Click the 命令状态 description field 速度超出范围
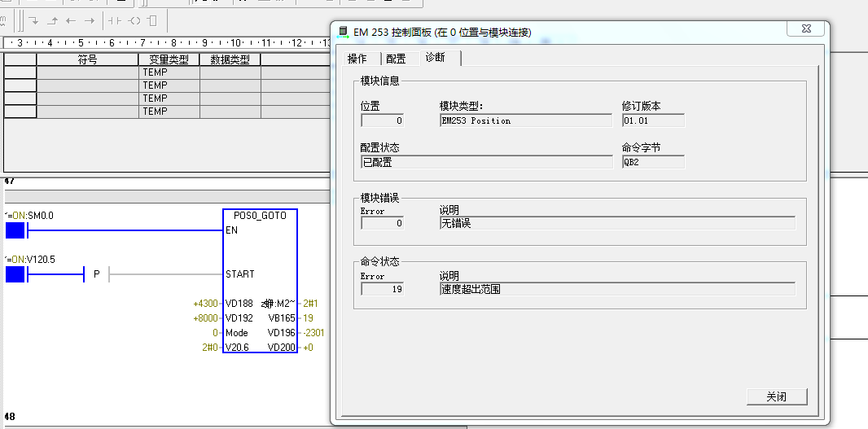Screen dimensions: 868x429 (616, 289)
